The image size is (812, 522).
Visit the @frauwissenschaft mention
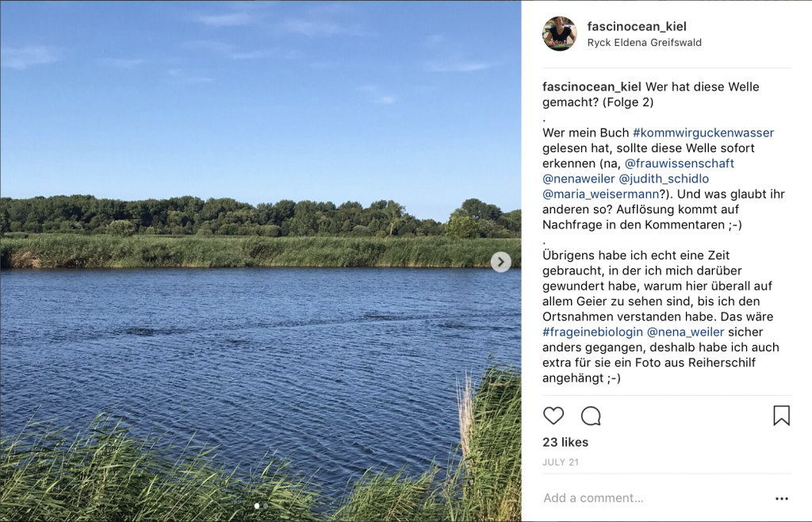click(680, 163)
